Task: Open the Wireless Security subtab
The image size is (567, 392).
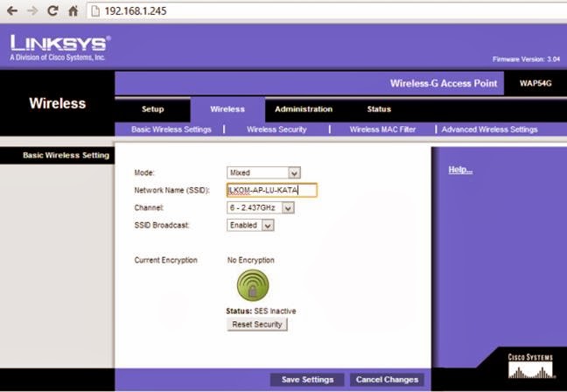Action: pos(276,129)
